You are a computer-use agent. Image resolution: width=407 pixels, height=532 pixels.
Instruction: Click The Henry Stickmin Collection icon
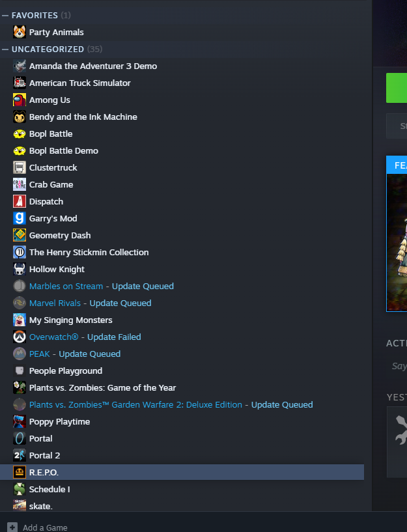pos(20,253)
